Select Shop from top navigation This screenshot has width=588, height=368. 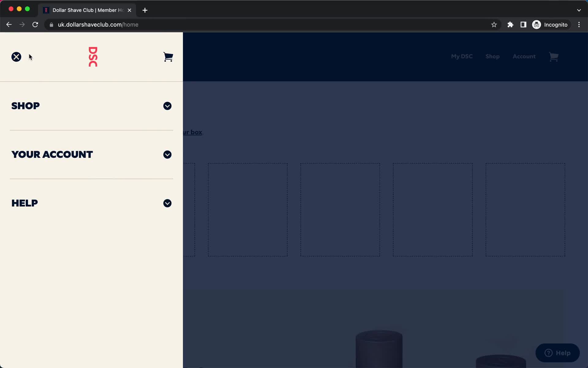(x=492, y=56)
